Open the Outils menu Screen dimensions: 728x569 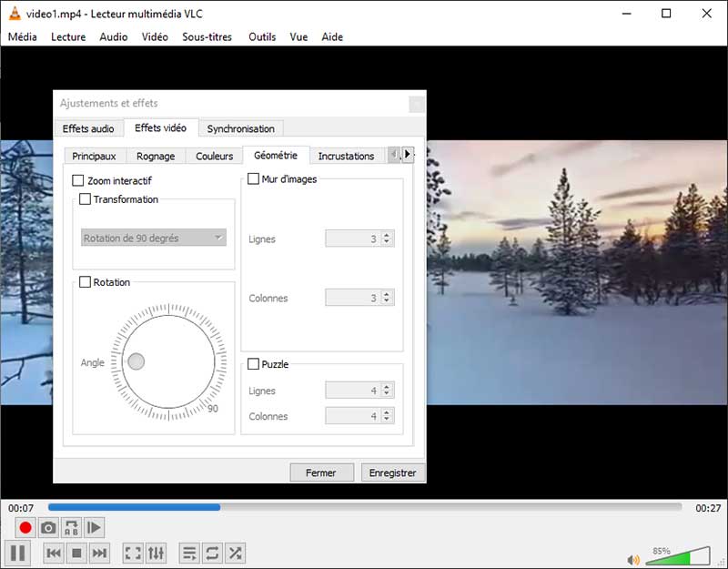(x=261, y=36)
